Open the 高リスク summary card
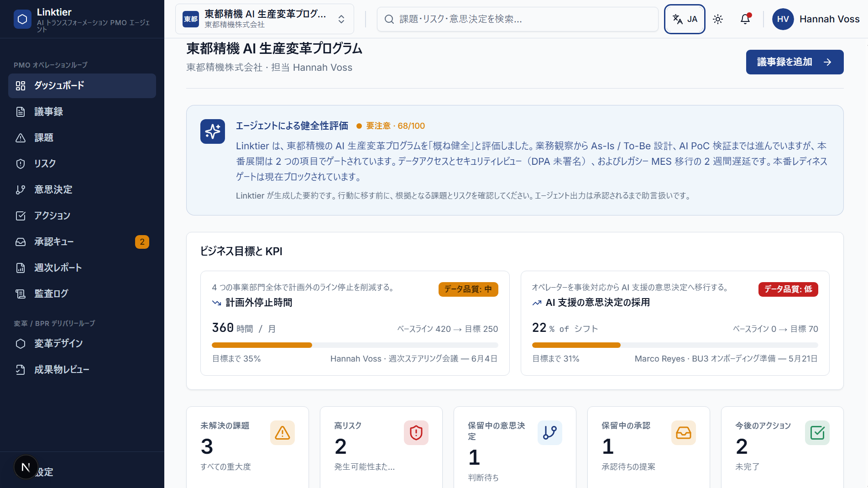Screen dimensions: 868x488 [381, 447]
